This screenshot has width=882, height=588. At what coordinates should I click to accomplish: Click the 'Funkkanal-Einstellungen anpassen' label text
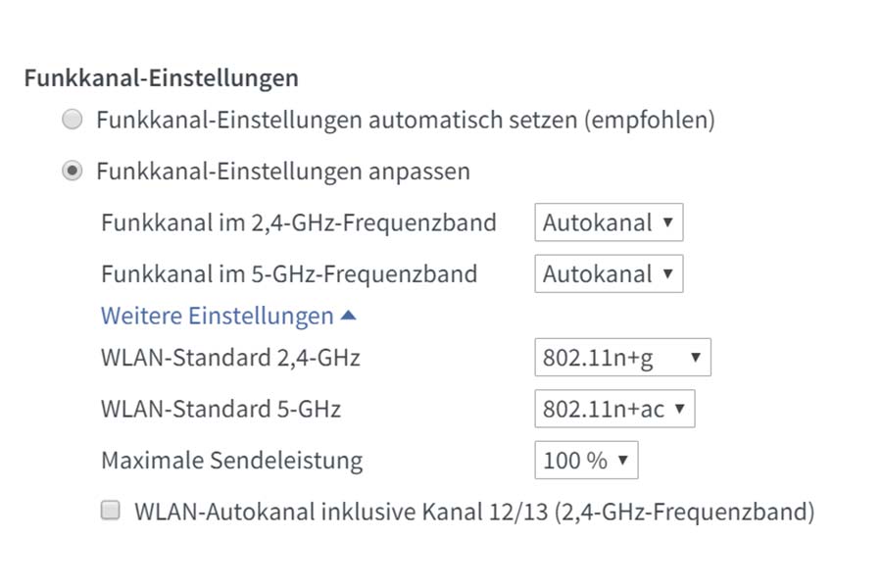[x=282, y=171]
